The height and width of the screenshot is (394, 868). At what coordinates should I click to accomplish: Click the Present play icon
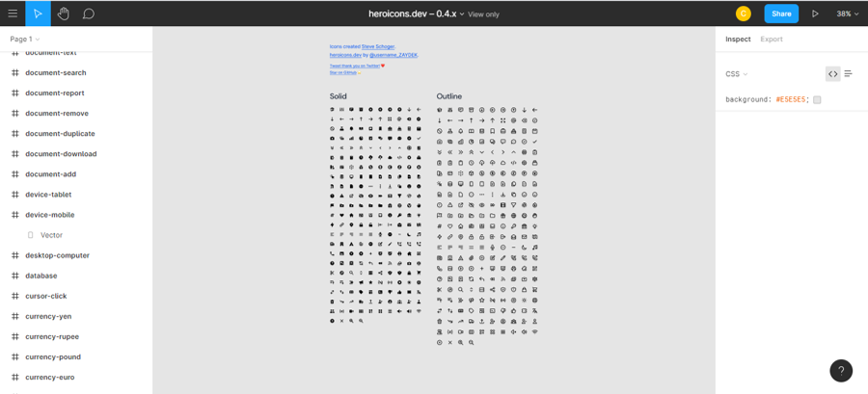[815, 13]
